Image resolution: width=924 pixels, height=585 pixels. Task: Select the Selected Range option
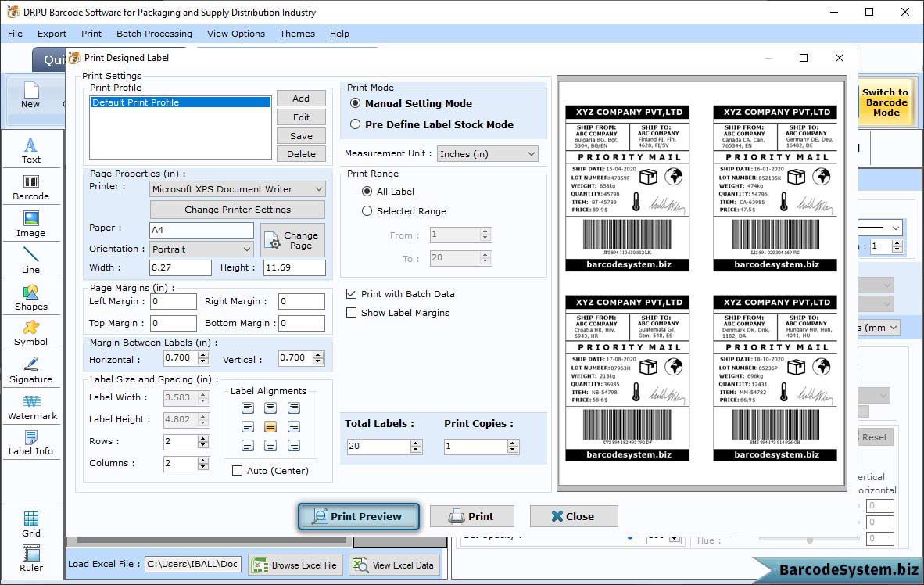[x=367, y=211]
